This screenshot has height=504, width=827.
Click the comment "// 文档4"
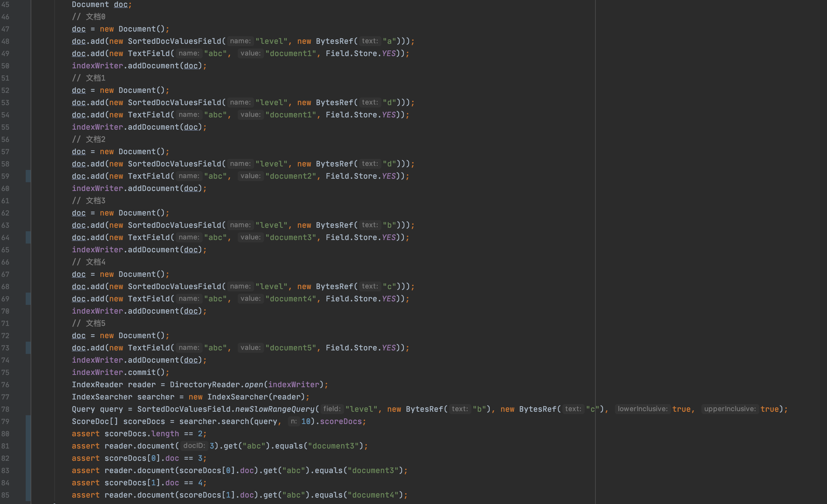click(88, 262)
